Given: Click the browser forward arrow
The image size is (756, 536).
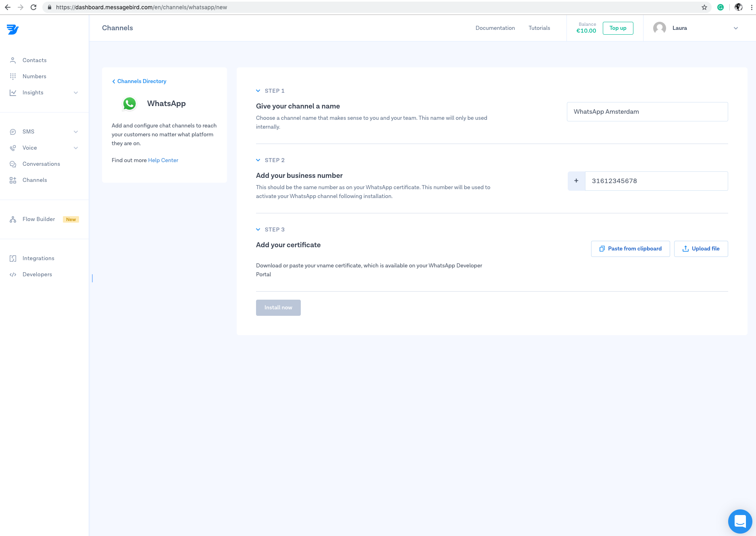Looking at the screenshot, I should [21, 7].
